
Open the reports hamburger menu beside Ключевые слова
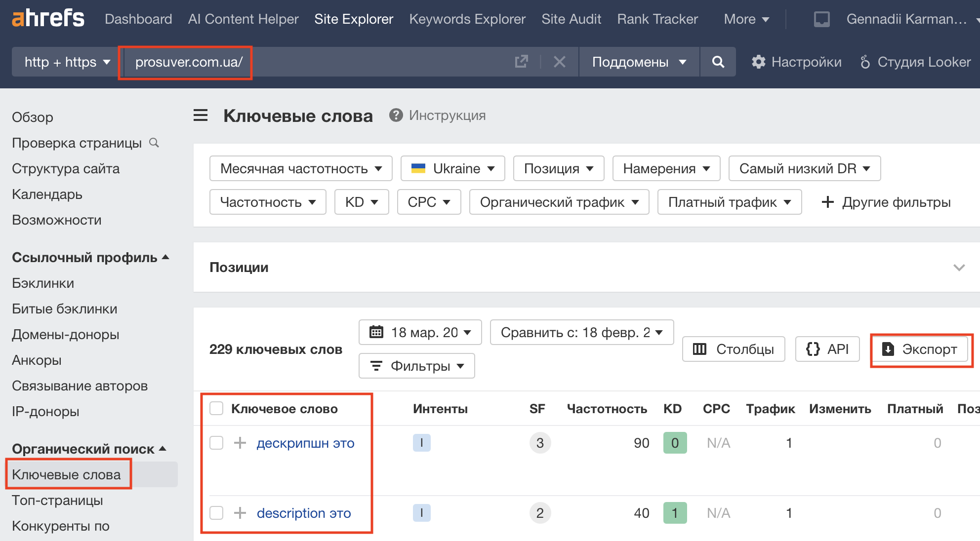(201, 115)
